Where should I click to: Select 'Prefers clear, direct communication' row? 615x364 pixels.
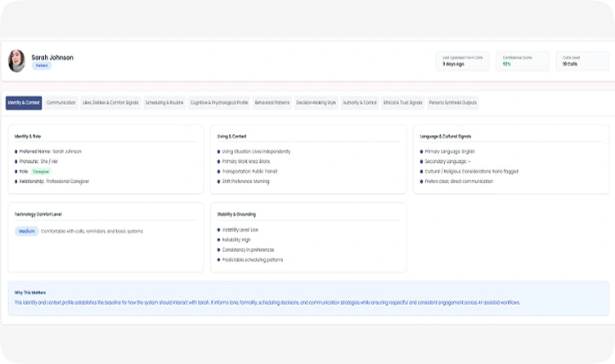[x=456, y=182]
